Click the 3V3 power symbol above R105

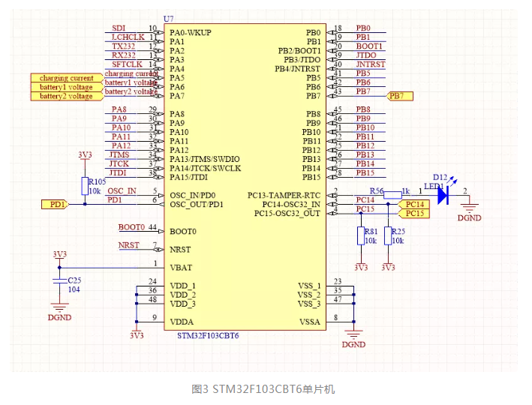tap(85, 155)
